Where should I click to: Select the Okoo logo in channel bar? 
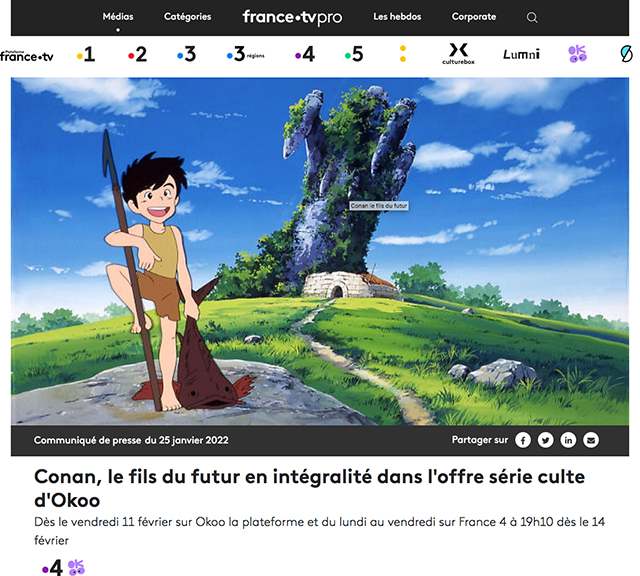578,54
